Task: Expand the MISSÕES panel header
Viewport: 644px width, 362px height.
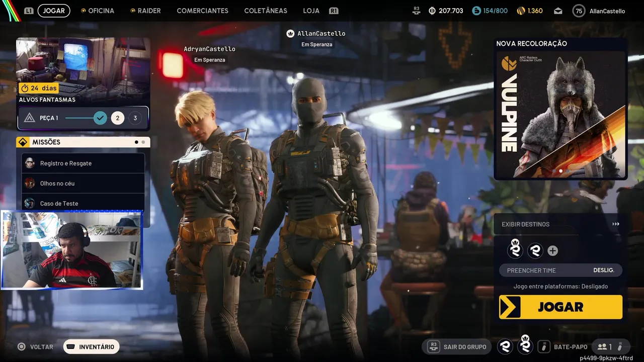Action: coord(84,142)
